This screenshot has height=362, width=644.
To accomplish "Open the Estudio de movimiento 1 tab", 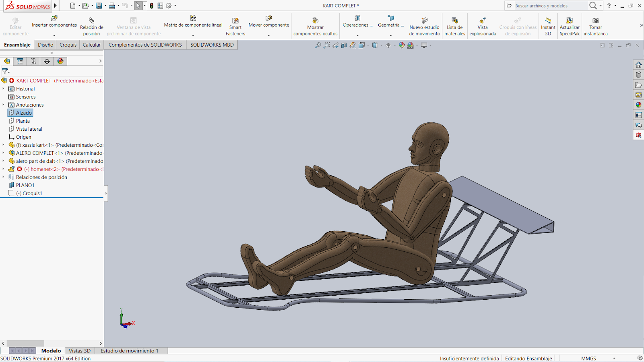I will coord(129,351).
